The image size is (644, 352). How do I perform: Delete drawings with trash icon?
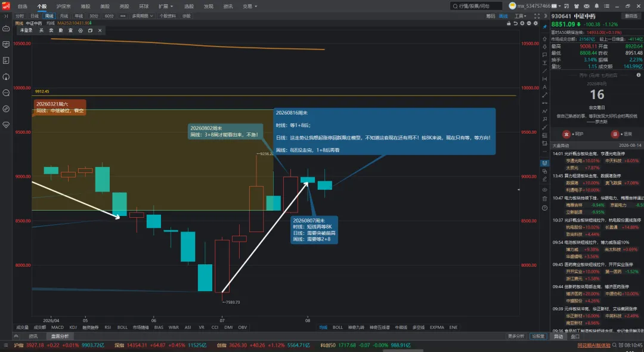click(544, 199)
